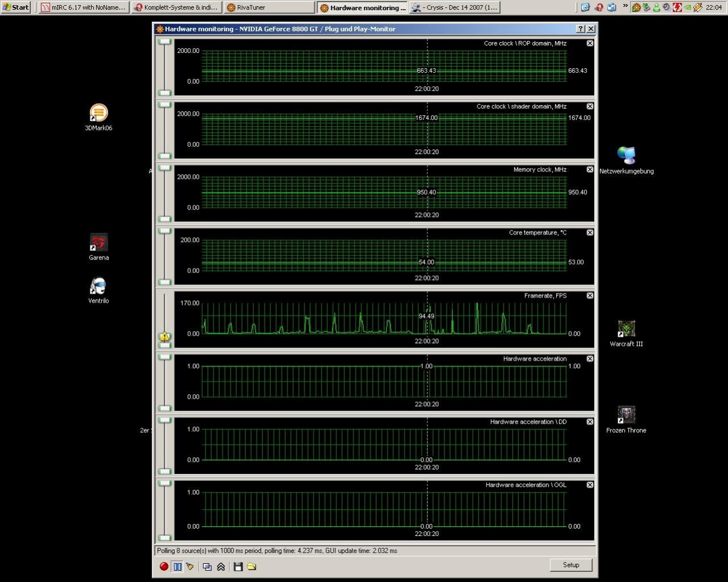Close the Hardware acceleration graph
Viewport: 728px width, 582px height.
[590, 359]
